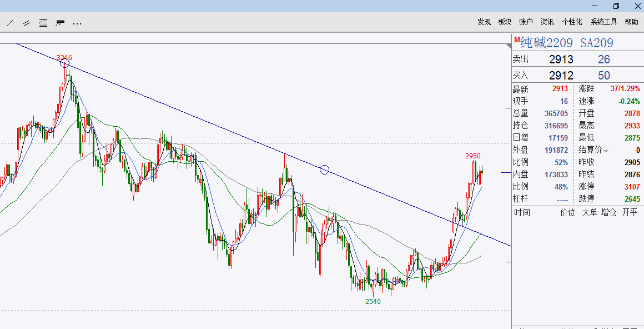Open the 发现 menu
The width and height of the screenshot is (644, 329).
[484, 22]
